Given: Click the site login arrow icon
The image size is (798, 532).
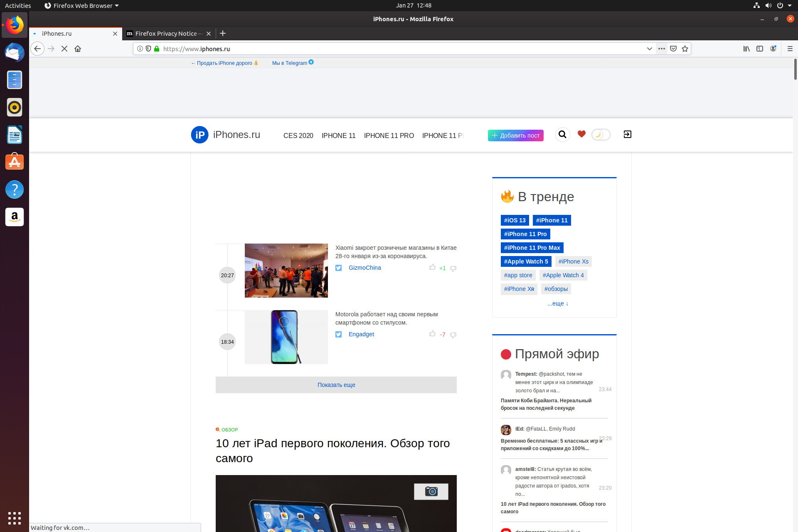Looking at the screenshot, I should click(x=627, y=134).
